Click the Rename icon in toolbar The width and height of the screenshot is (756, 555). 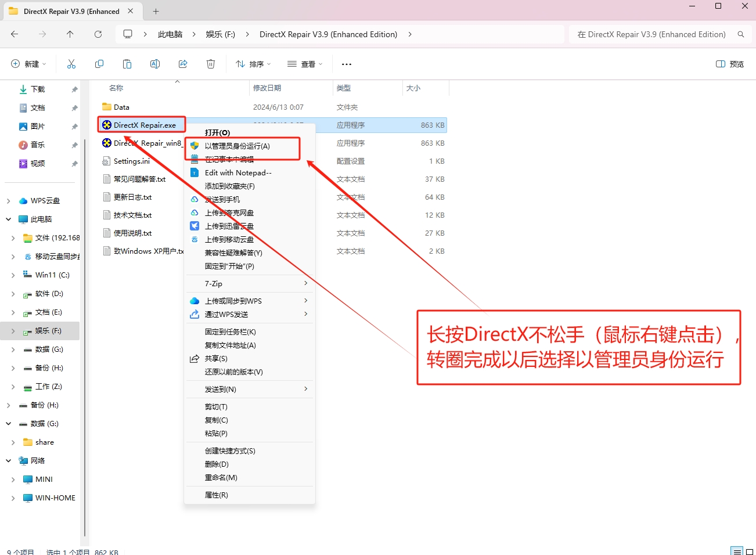(x=155, y=64)
